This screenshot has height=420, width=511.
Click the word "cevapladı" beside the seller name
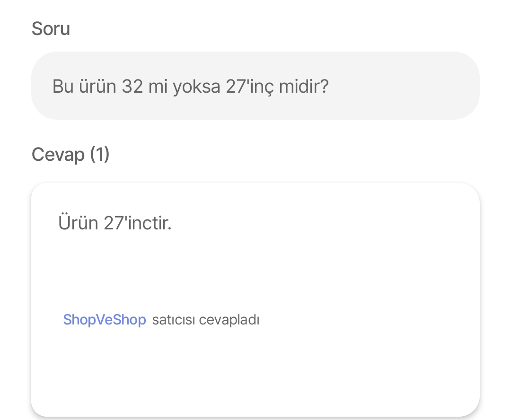coord(229,320)
